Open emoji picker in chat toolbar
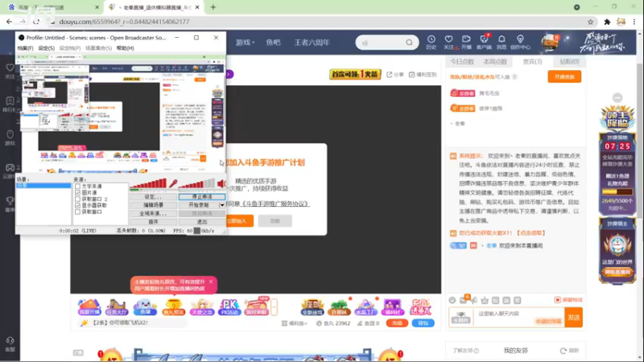Image resolution: width=644 pixels, height=362 pixels. [452, 300]
